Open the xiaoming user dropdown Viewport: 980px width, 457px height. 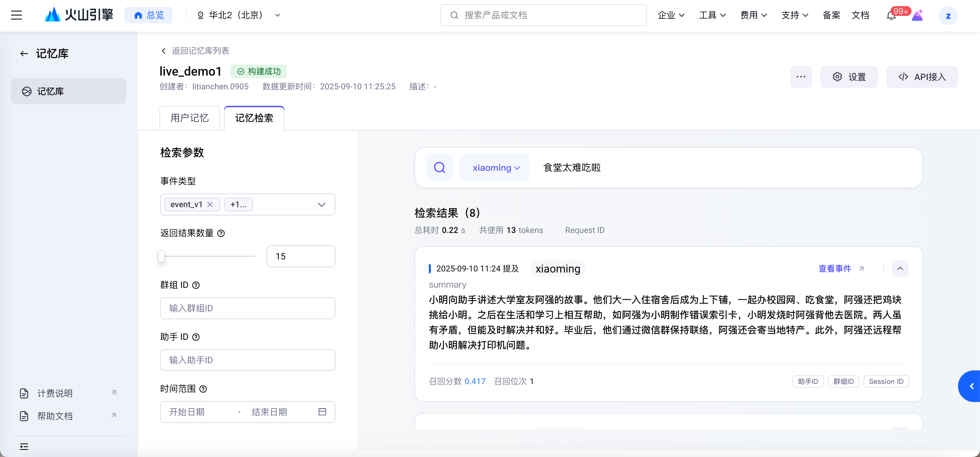coord(494,167)
